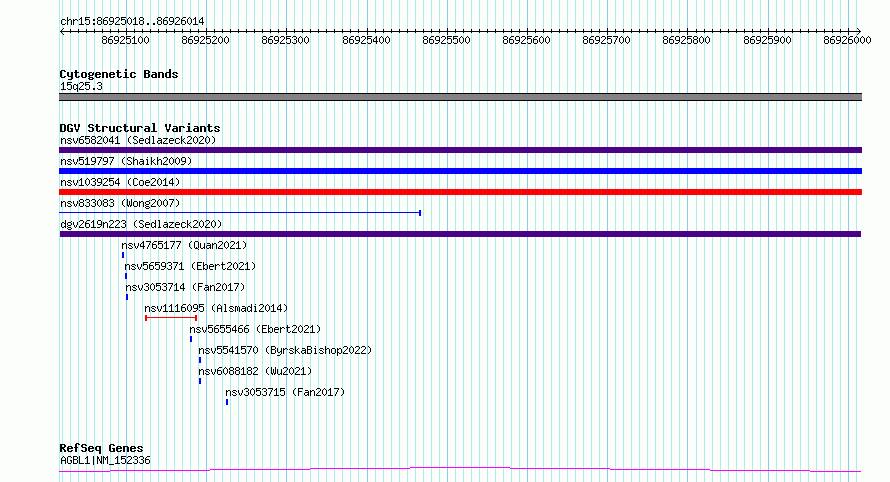Click ruler position 86925100
The height and width of the screenshot is (482, 890).
click(x=125, y=40)
